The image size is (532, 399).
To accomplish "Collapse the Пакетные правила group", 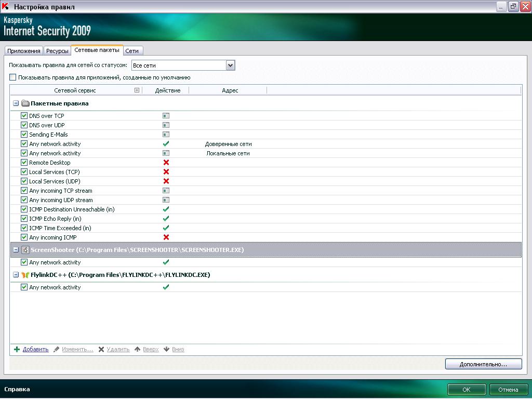I will coord(16,103).
